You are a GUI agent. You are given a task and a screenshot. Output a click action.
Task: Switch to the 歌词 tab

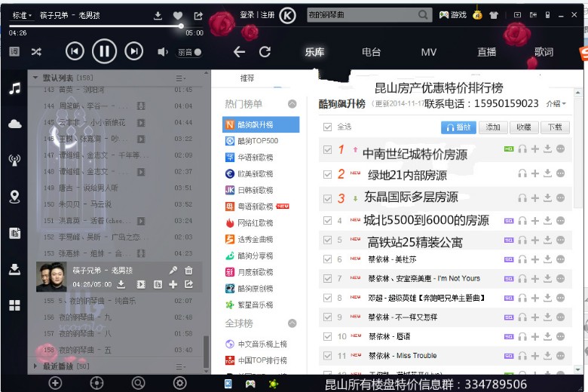pos(544,52)
